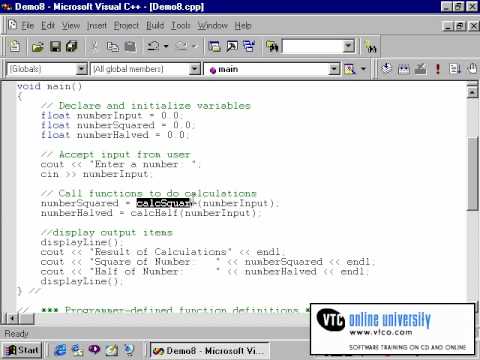The height and width of the screenshot is (360, 480).
Task: Click the Find text input field
Action: click(x=312, y=46)
